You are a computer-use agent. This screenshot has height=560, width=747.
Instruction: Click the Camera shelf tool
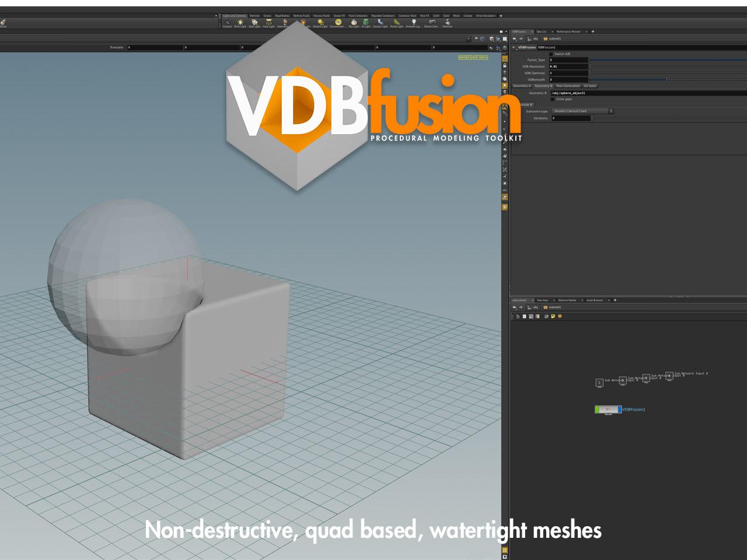click(x=227, y=23)
